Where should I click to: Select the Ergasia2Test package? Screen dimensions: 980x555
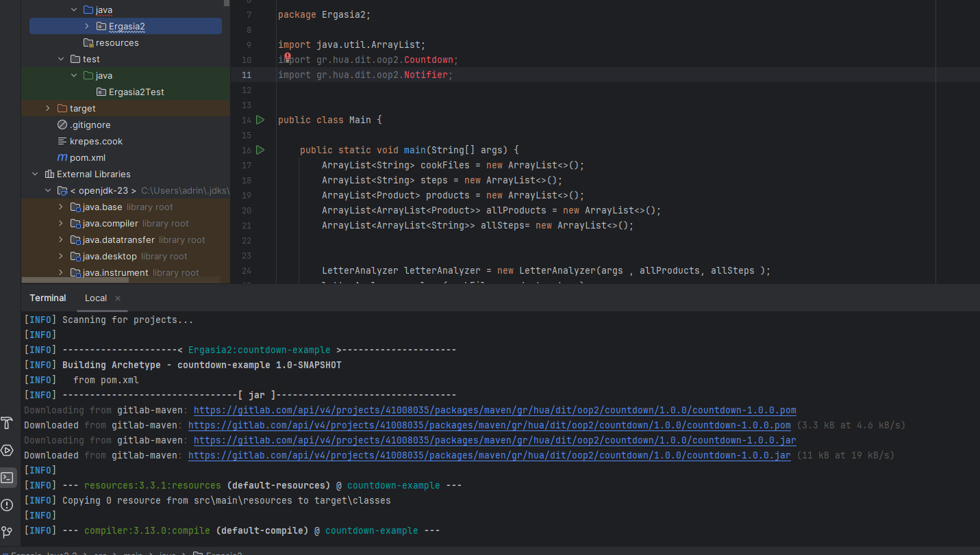click(x=136, y=92)
